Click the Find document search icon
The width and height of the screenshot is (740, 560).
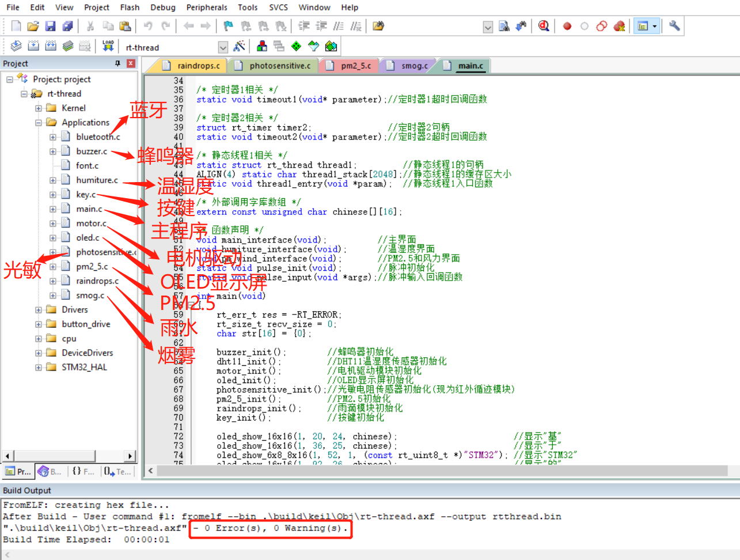coord(504,26)
